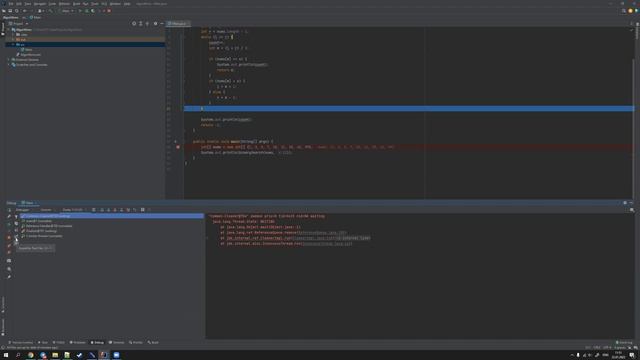Click the red Stop icon in the debug sidebar

point(9,237)
